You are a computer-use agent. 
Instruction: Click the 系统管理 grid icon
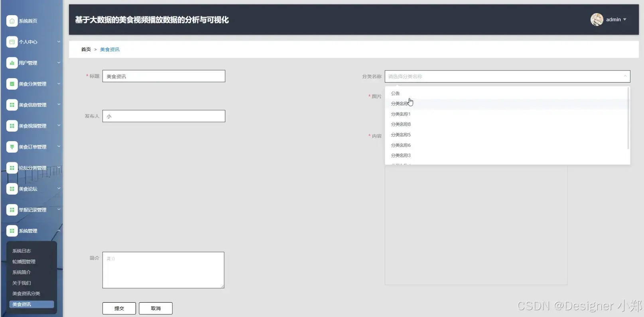click(12, 231)
